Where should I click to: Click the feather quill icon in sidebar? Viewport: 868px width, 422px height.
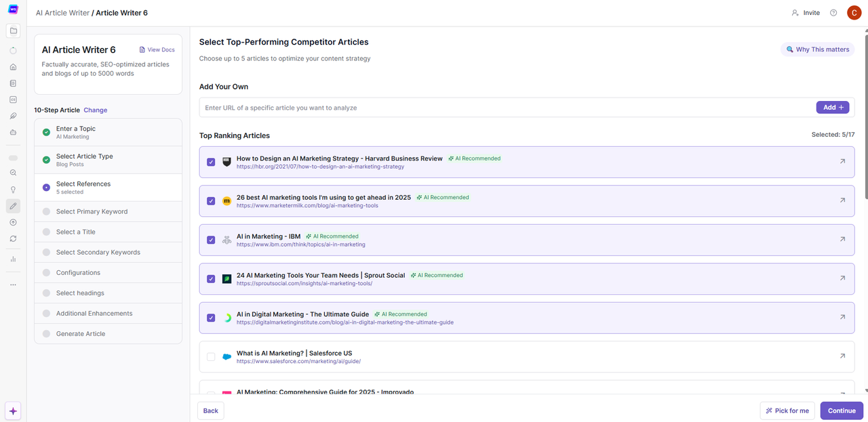[13, 116]
